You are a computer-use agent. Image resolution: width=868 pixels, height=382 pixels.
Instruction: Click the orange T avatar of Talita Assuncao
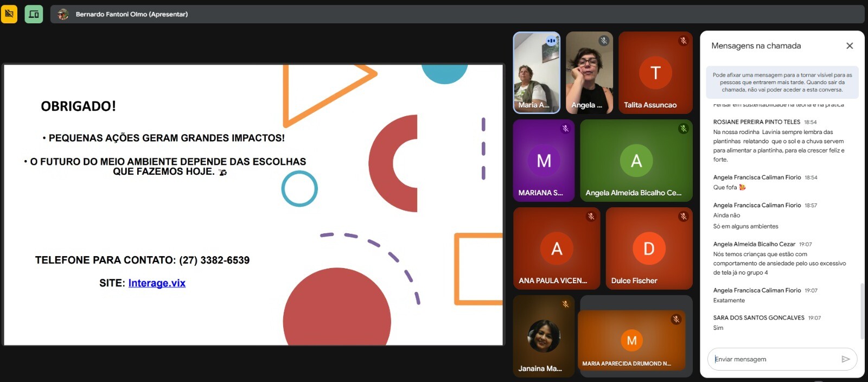click(655, 73)
